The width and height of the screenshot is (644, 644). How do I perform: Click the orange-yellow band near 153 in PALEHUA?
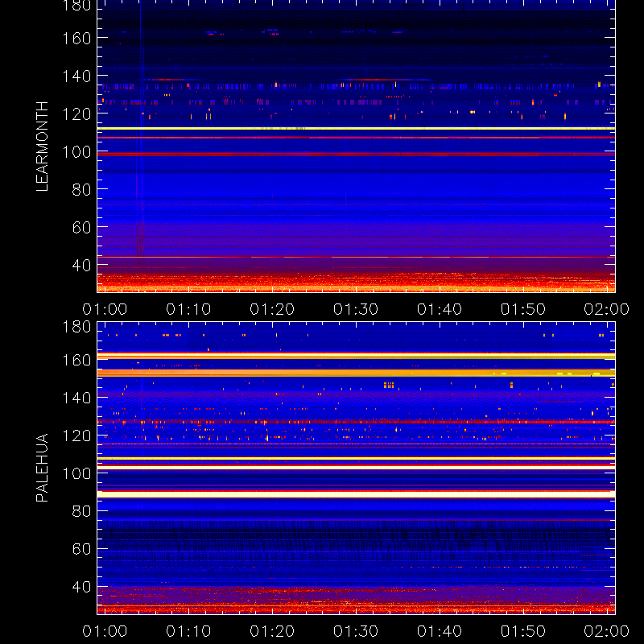coord(356,373)
